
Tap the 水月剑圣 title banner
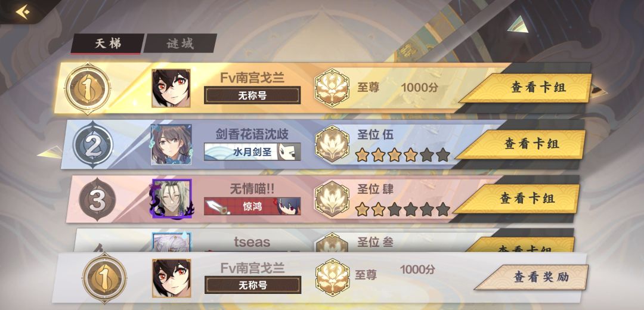pyautogui.click(x=252, y=152)
